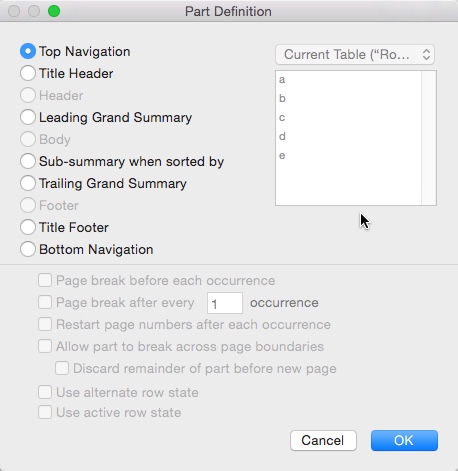Enable Restart page numbers after each occurrence
Image resolution: width=458 pixels, height=471 pixels.
(x=45, y=324)
